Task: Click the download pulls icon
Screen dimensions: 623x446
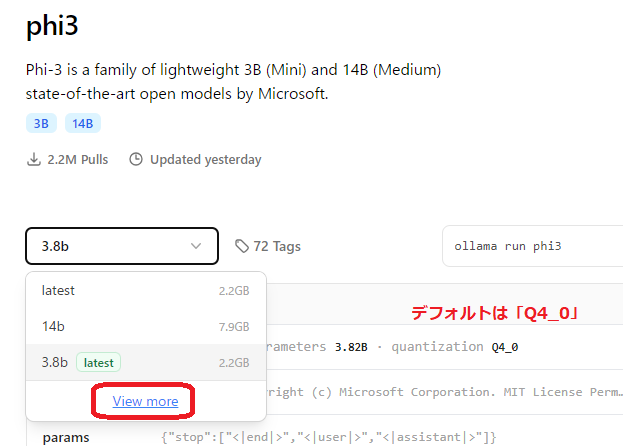Action: pyautogui.click(x=34, y=159)
